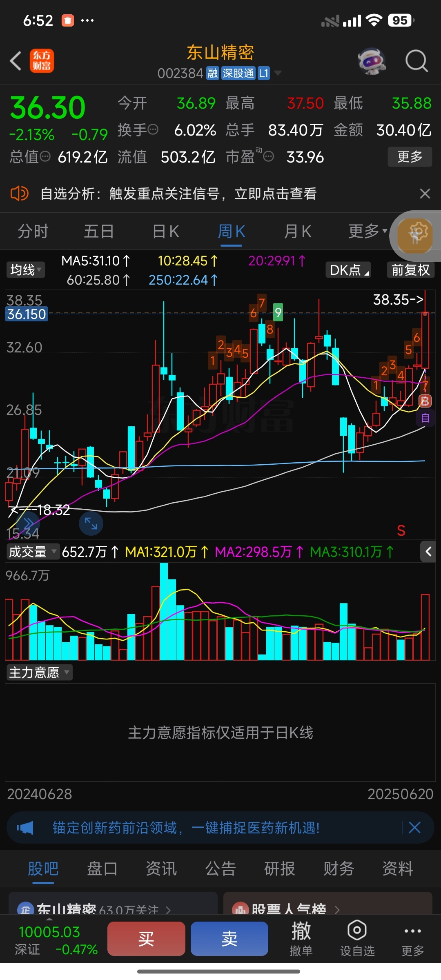Tap the B buy signal marker

pyautogui.click(x=425, y=401)
